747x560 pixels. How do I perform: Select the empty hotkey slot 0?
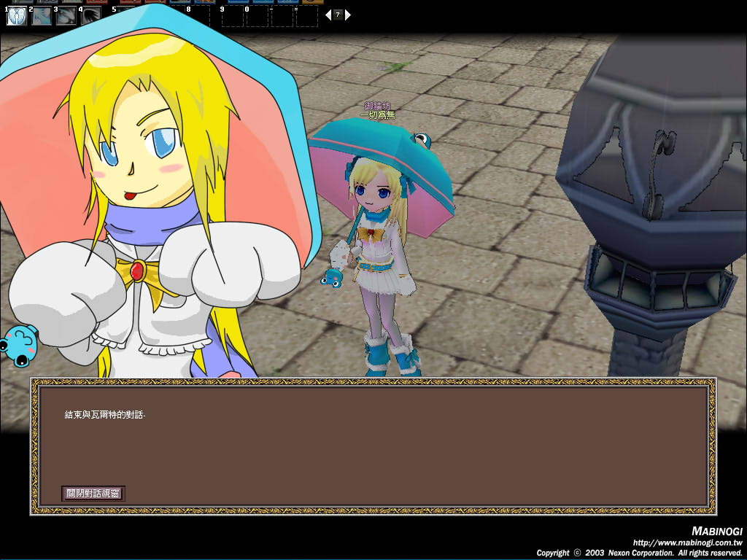pyautogui.click(x=257, y=16)
